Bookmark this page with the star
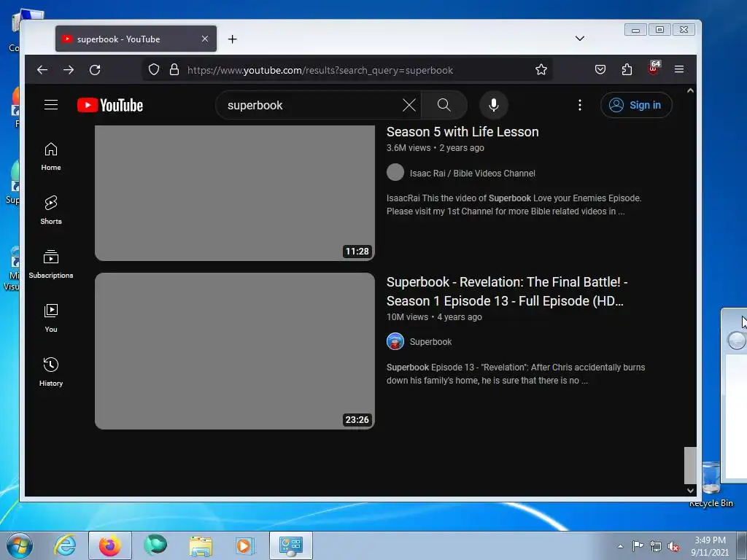The image size is (747, 560). pos(541,70)
